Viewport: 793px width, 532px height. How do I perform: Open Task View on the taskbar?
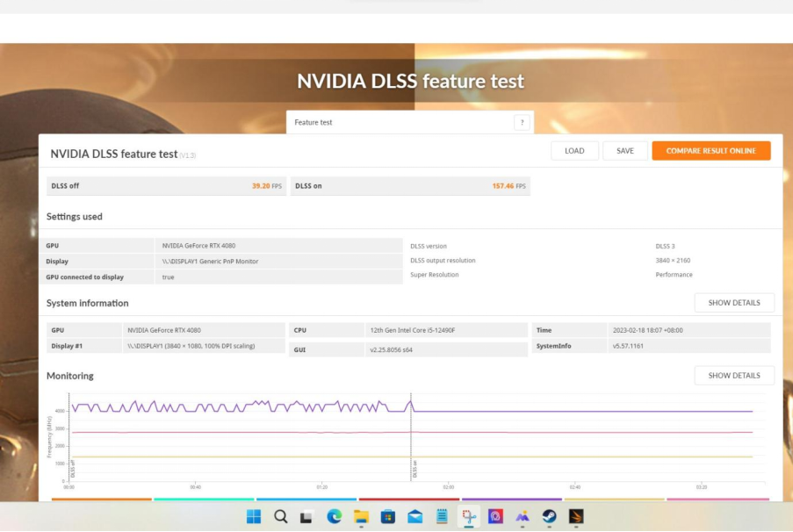click(306, 517)
